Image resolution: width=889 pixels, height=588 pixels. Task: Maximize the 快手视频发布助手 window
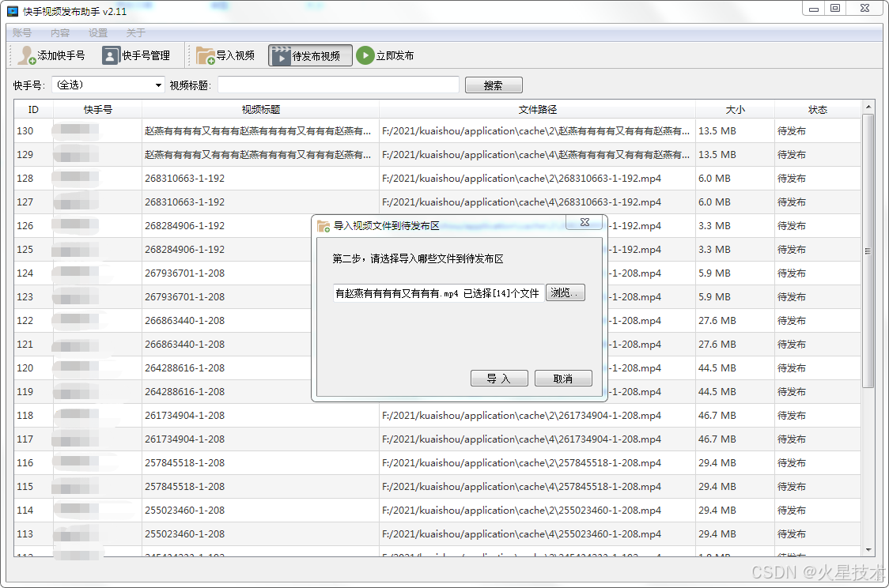pos(835,9)
